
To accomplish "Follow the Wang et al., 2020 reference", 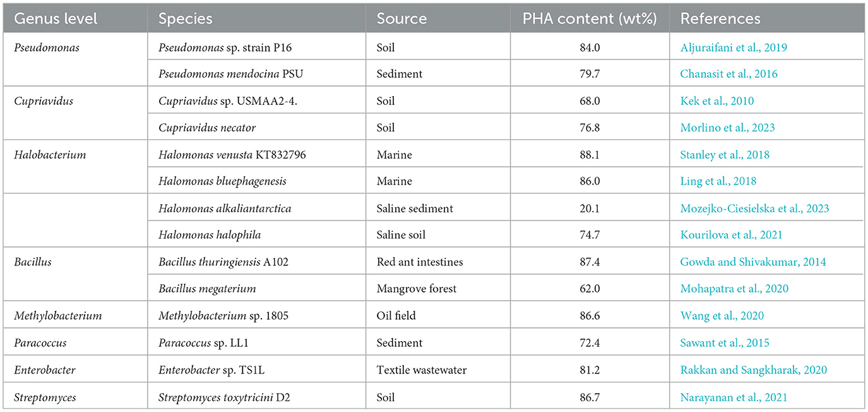I will click(722, 316).
